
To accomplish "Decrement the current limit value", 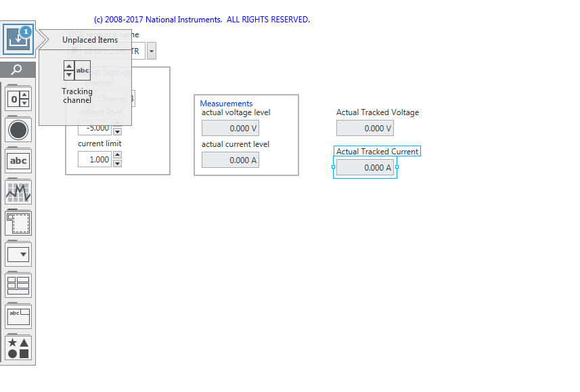I will click(117, 163).
